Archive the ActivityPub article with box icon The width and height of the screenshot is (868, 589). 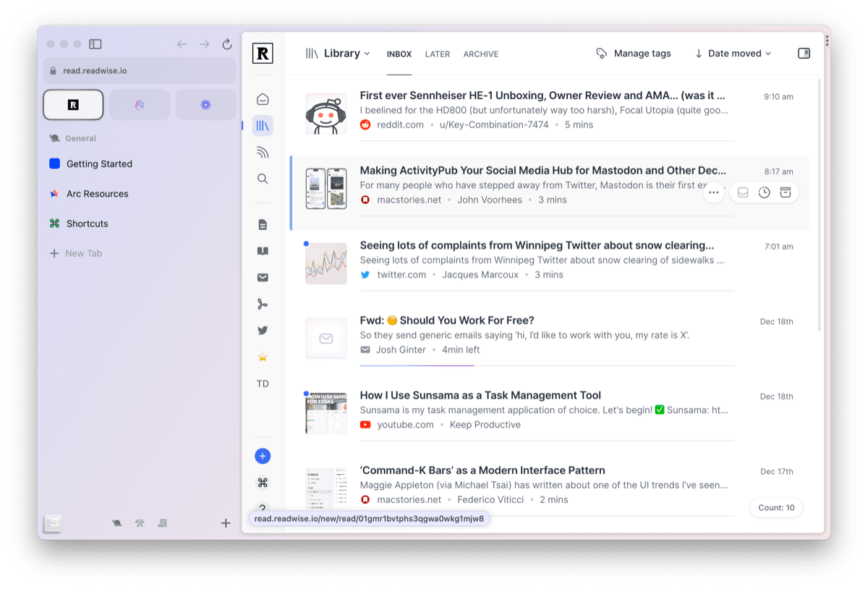click(786, 192)
